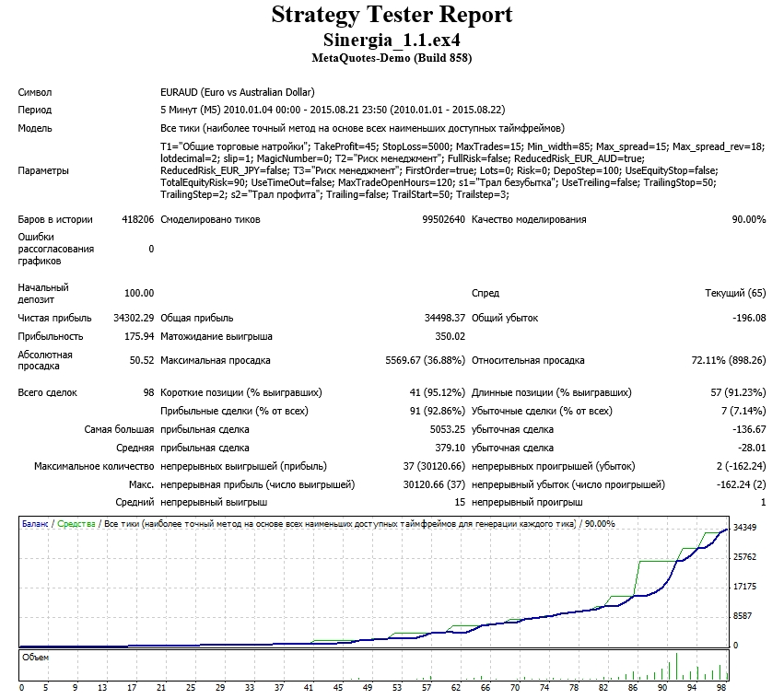Click 'MetaQuotes-Demo (Build 858)' text

392,58
